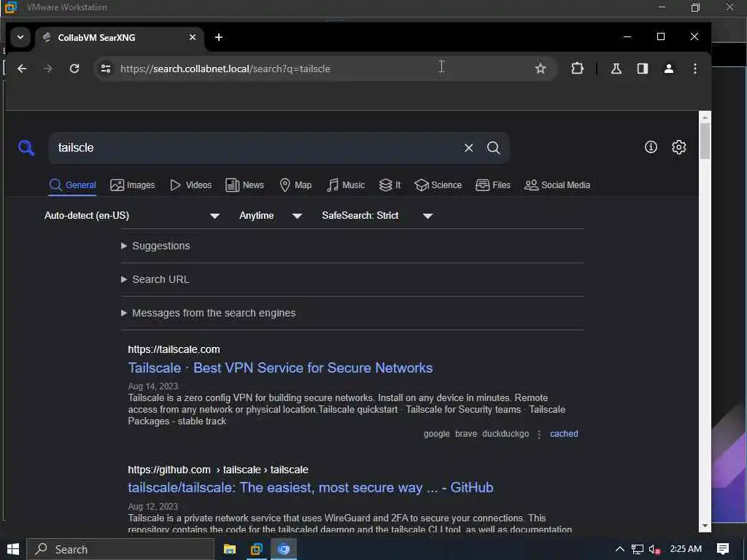Switch to the News category
747x560 pixels.
[244, 185]
